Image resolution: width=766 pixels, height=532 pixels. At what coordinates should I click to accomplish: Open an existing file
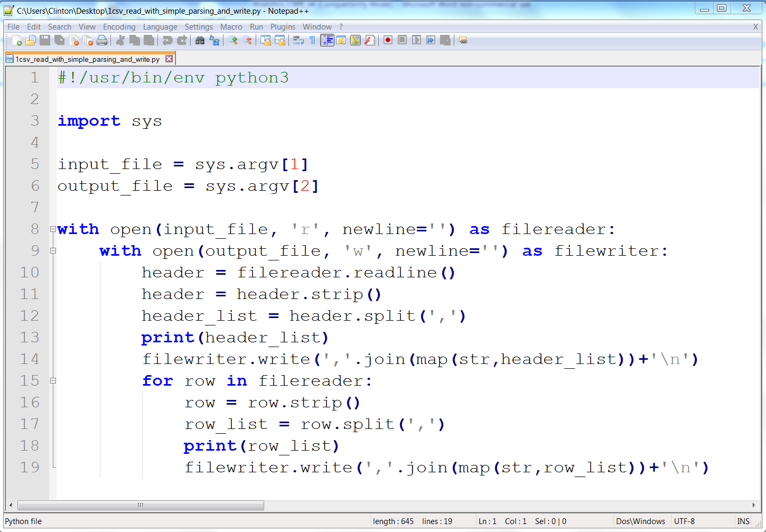pos(30,40)
